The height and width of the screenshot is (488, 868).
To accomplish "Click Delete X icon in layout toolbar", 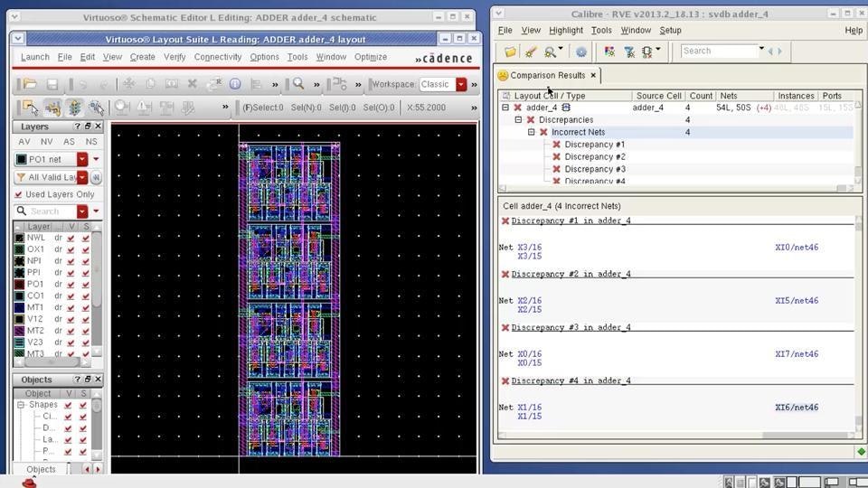I will pos(192,83).
